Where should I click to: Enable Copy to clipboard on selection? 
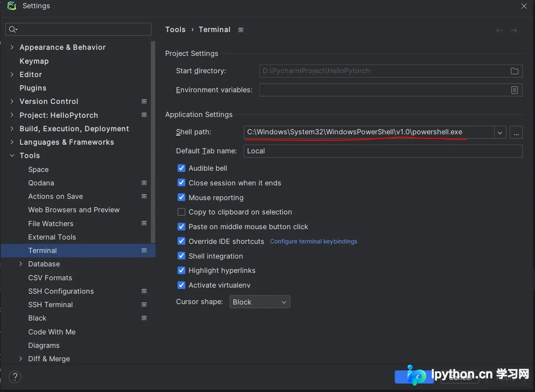pyautogui.click(x=181, y=212)
